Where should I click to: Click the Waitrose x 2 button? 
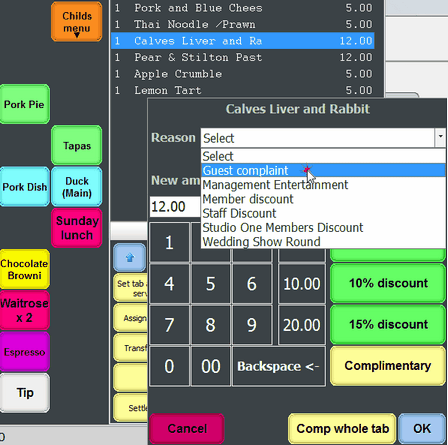25,310
